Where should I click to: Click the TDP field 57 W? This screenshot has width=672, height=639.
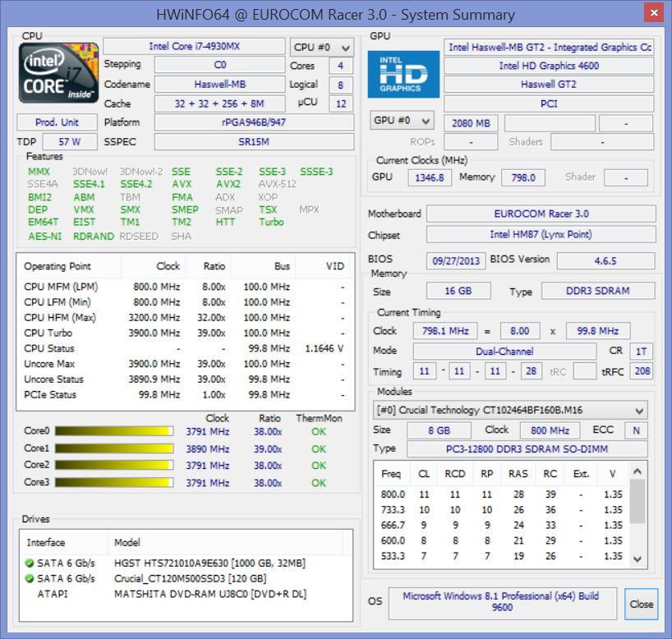(70, 142)
